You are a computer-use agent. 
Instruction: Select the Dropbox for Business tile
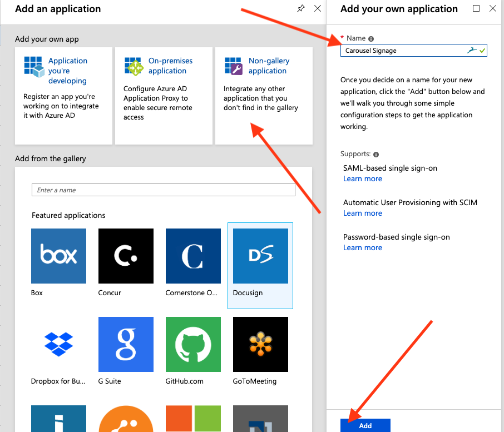click(x=58, y=344)
